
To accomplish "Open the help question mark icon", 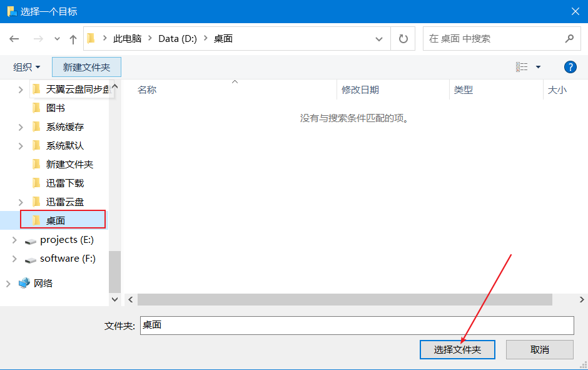I will pyautogui.click(x=570, y=67).
